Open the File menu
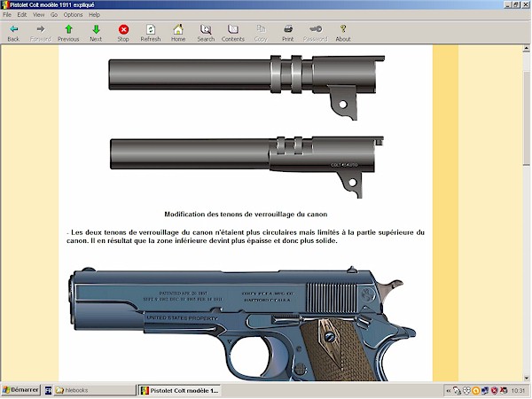This screenshot has width=532, height=399. coord(7,15)
